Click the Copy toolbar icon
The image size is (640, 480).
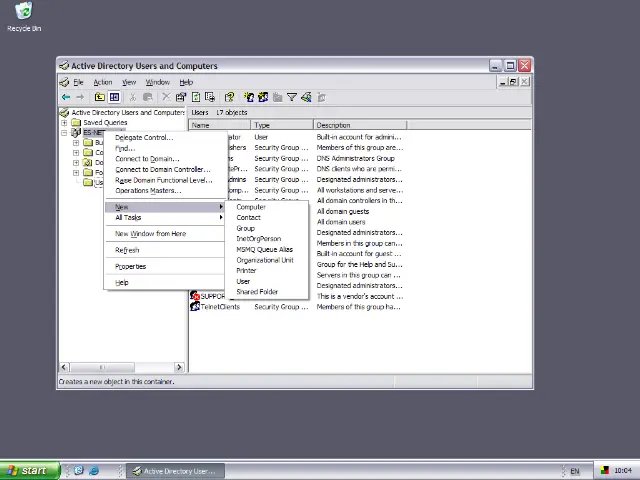[148, 97]
